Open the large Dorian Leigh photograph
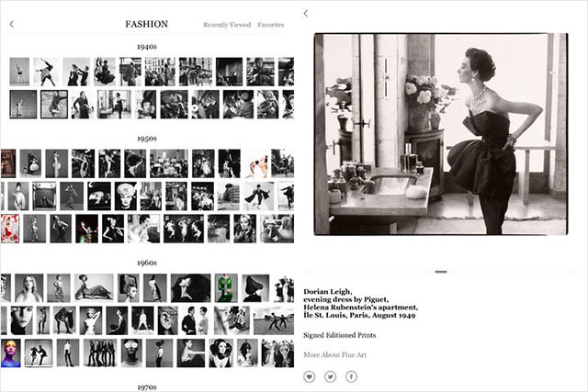This screenshot has height=392, width=588. 441,134
